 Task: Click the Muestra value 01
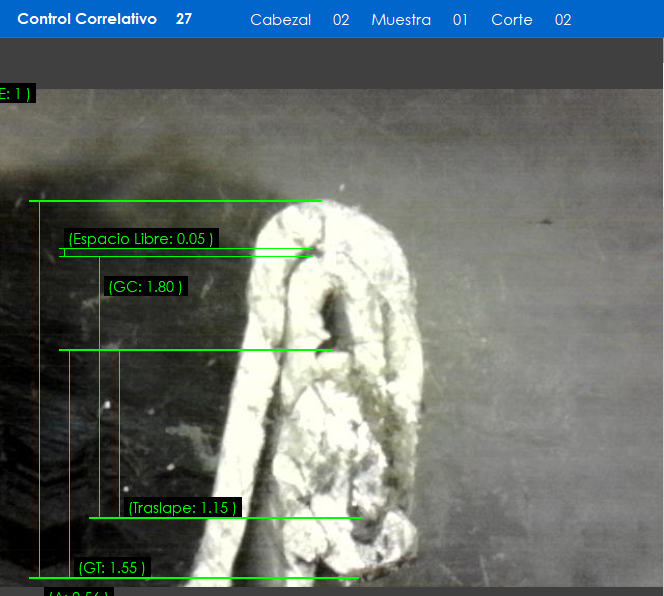pos(460,20)
